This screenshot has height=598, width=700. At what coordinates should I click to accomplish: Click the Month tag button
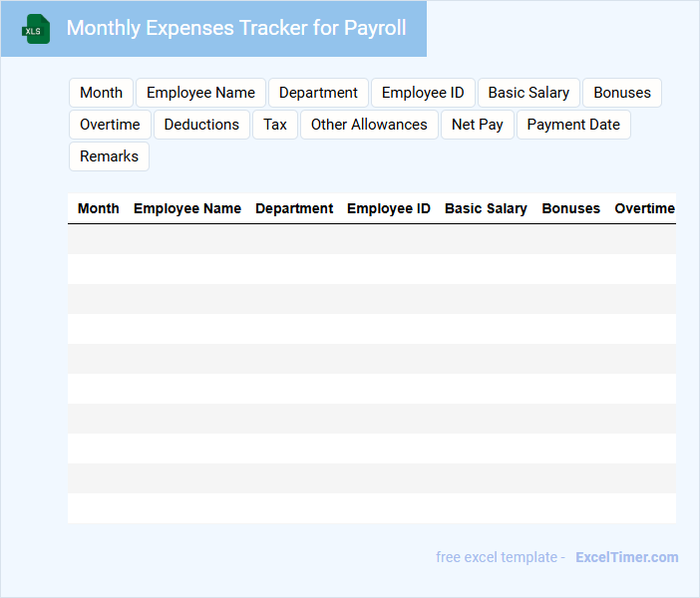[101, 93]
